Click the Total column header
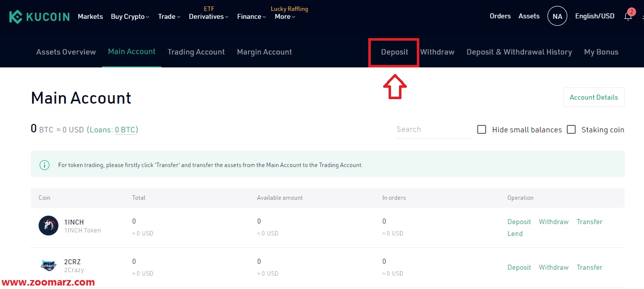The width and height of the screenshot is (644, 289). coord(139,198)
